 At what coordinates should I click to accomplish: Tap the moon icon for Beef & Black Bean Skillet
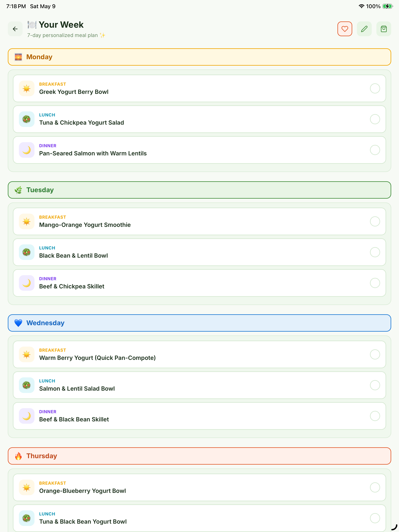[x=27, y=416]
